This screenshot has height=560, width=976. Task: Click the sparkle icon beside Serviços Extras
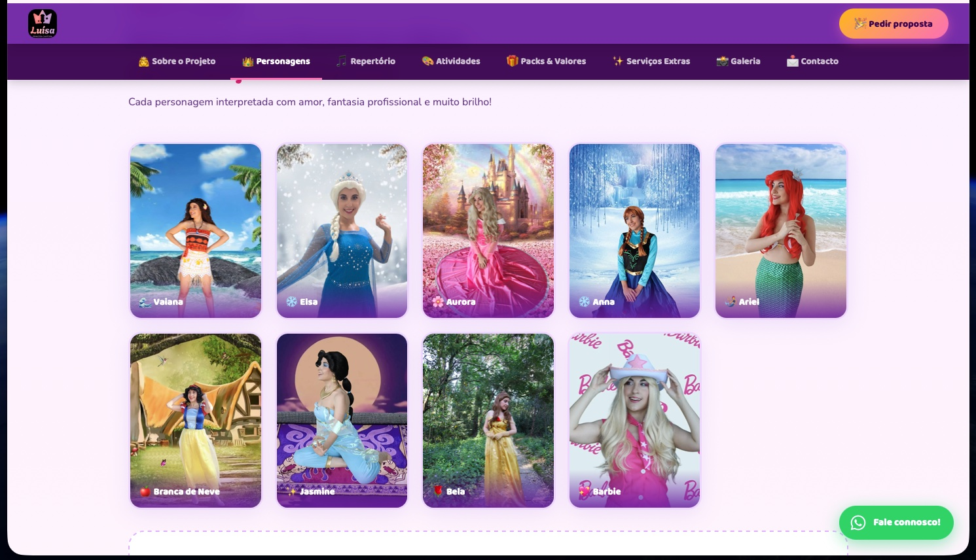coord(618,61)
